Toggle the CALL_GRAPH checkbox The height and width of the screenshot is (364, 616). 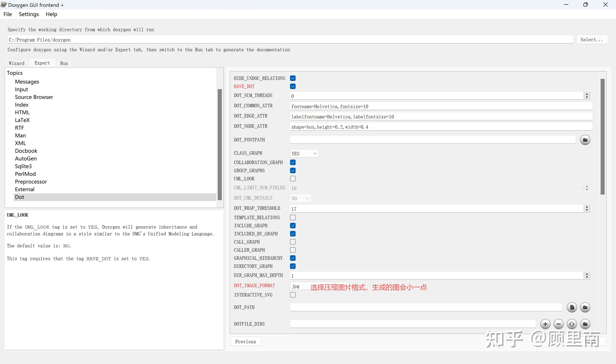[293, 242]
